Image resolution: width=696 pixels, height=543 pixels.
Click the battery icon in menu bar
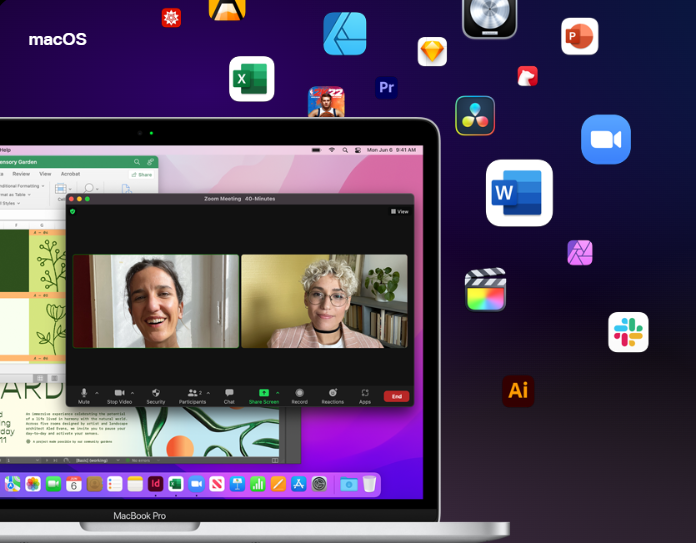[x=316, y=150]
